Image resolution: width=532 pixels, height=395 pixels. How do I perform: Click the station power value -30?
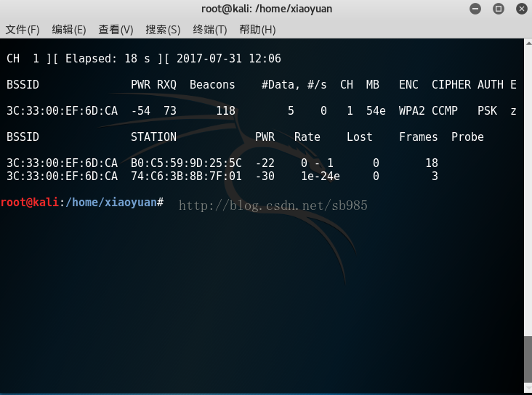pos(265,176)
